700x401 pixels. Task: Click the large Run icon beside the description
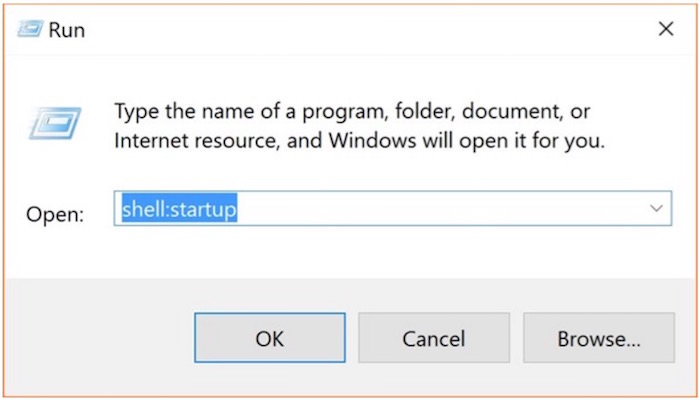[52, 122]
